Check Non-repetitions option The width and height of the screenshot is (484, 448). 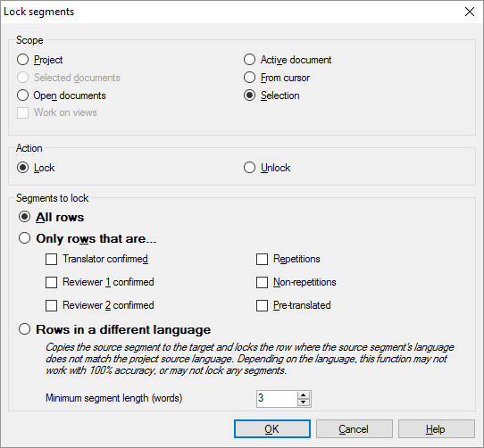point(262,282)
